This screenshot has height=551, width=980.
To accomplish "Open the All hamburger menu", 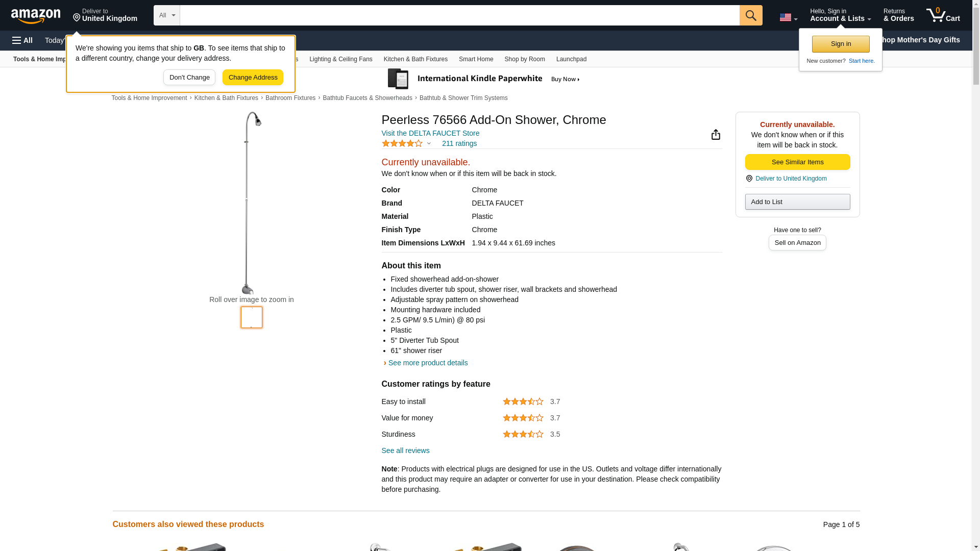I will [x=22, y=40].
